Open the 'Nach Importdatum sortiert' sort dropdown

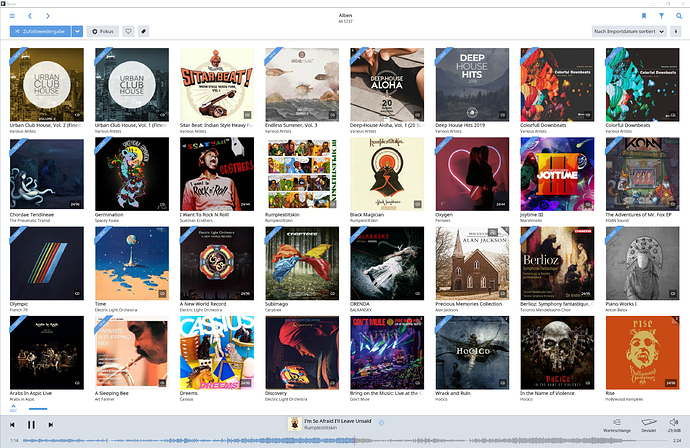coord(629,31)
